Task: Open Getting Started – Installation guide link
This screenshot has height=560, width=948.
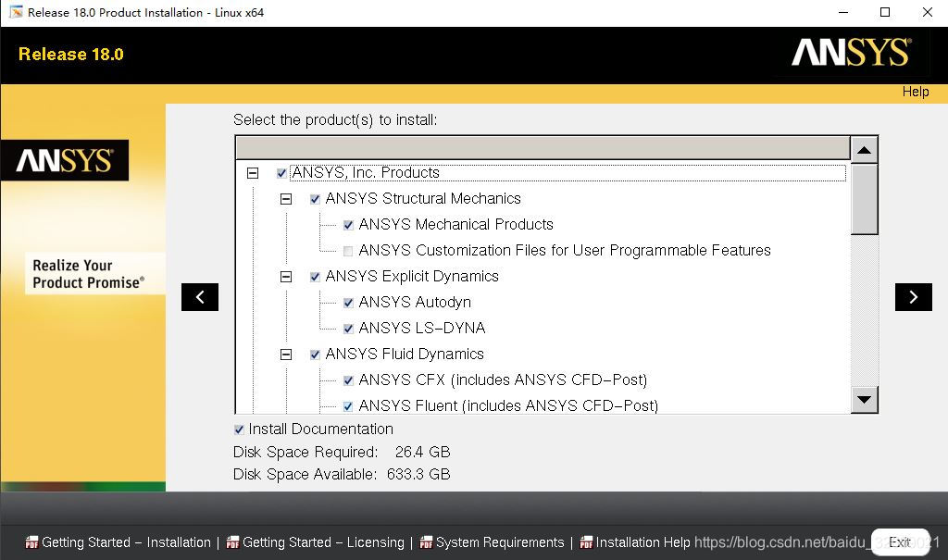Action: coord(126,542)
